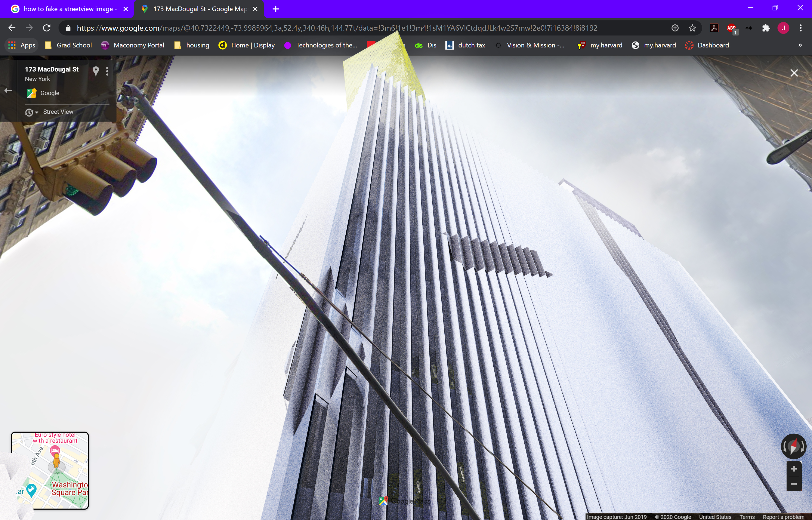
Task: Open a new tab with the plus button
Action: click(276, 9)
